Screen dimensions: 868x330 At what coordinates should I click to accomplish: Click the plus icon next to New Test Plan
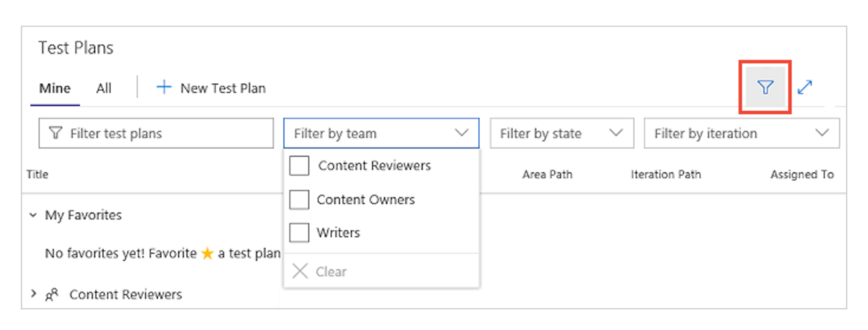(164, 87)
